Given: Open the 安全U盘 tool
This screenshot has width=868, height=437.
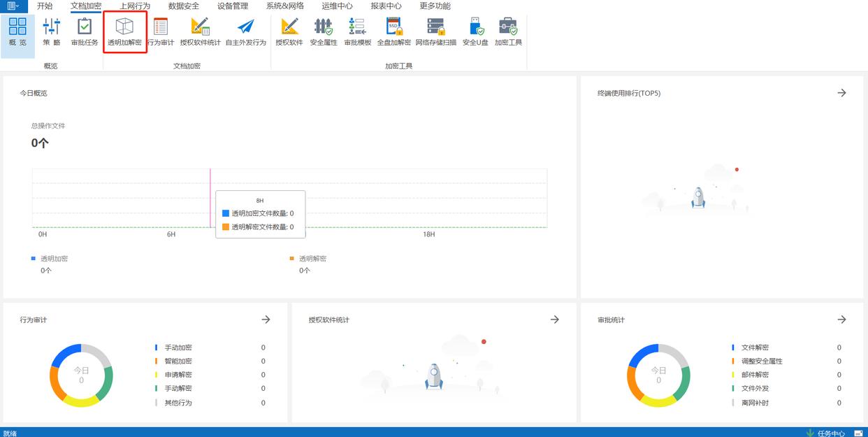Looking at the screenshot, I should (475, 31).
